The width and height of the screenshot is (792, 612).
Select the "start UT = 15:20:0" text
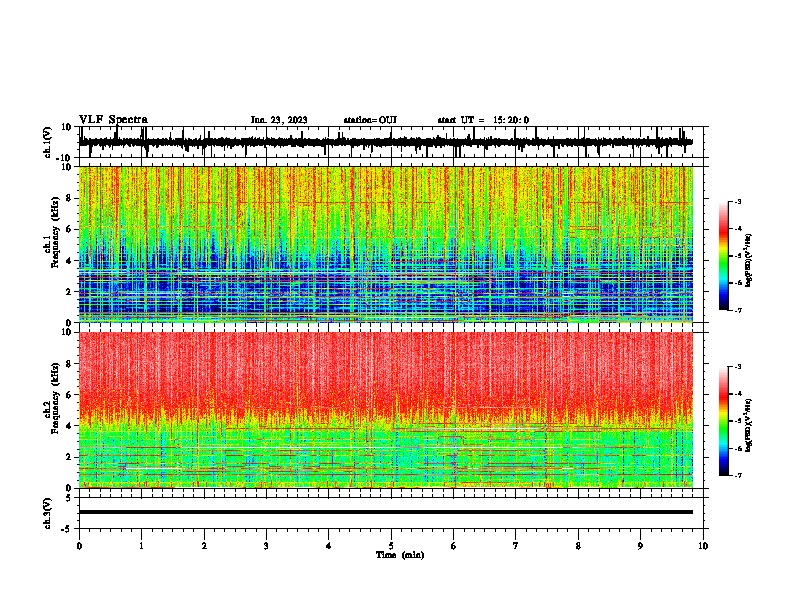tap(483, 120)
